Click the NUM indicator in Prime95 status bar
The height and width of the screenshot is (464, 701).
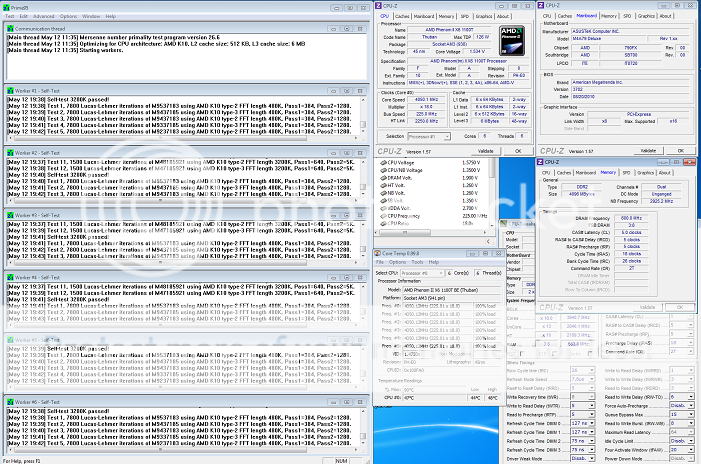pyautogui.click(x=341, y=460)
